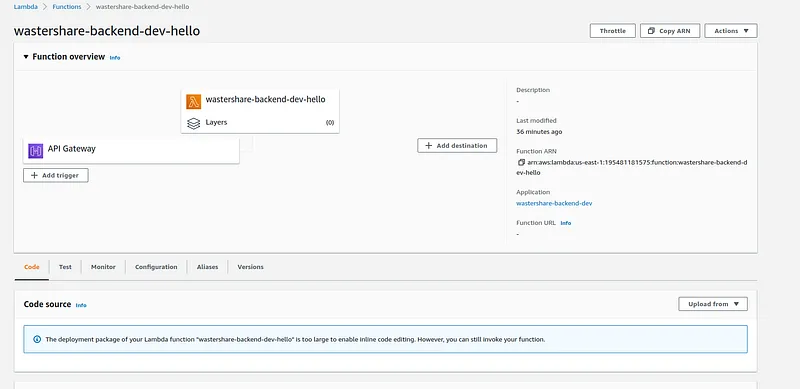800x389 pixels.
Task: Click the Description label
Action: [533, 90]
